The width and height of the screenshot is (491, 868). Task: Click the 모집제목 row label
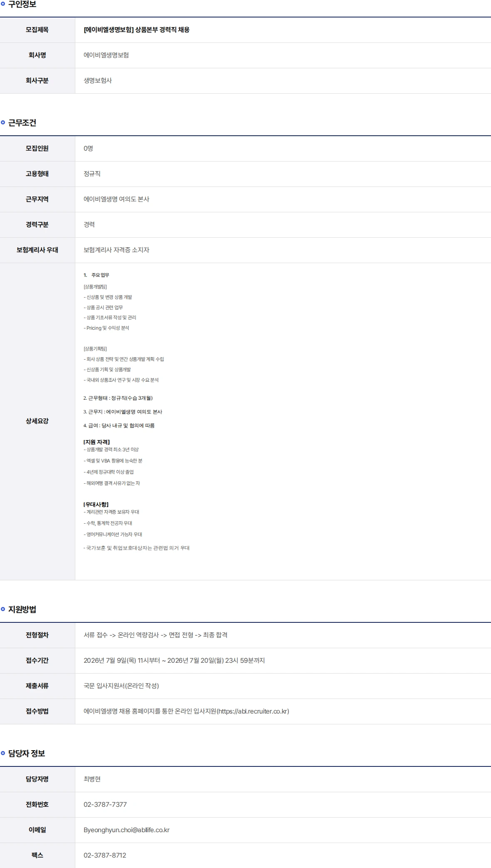[x=37, y=30]
